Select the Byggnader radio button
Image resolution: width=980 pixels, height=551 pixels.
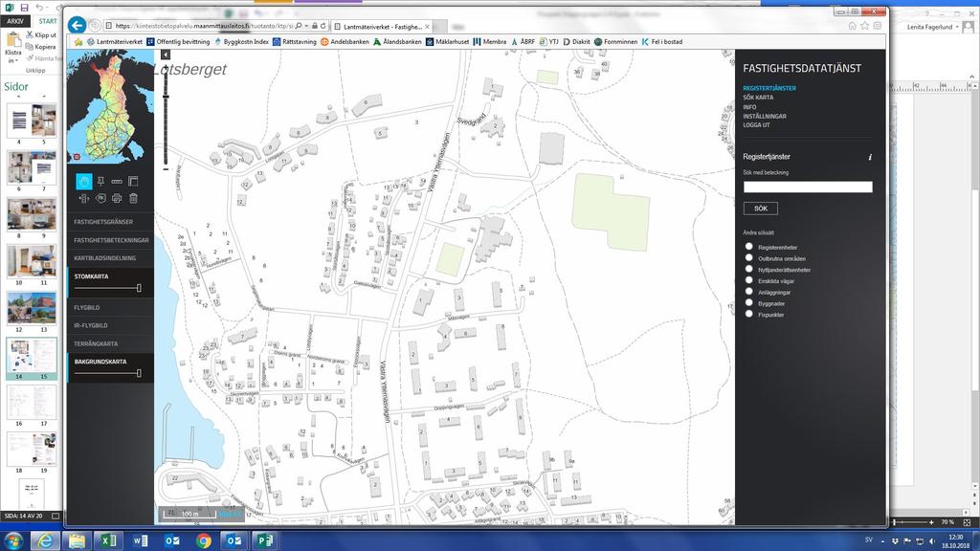pos(748,303)
